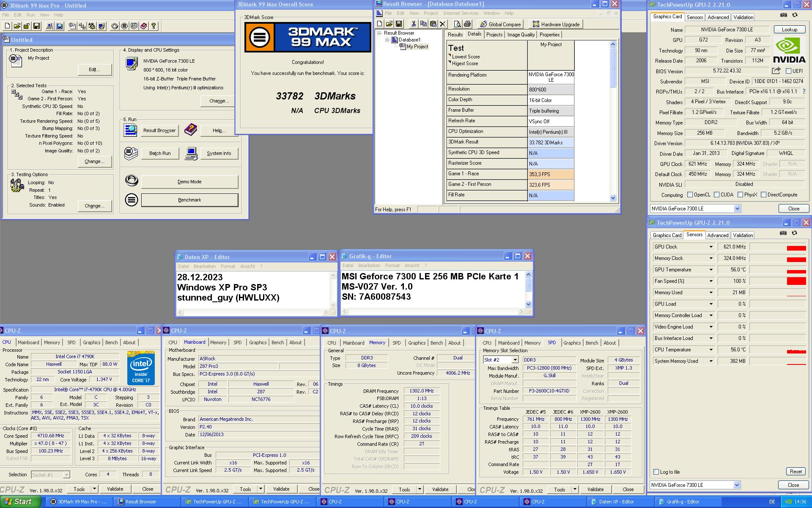Click the BIOS export share icon in GPU-Z

pyautogui.click(x=776, y=71)
